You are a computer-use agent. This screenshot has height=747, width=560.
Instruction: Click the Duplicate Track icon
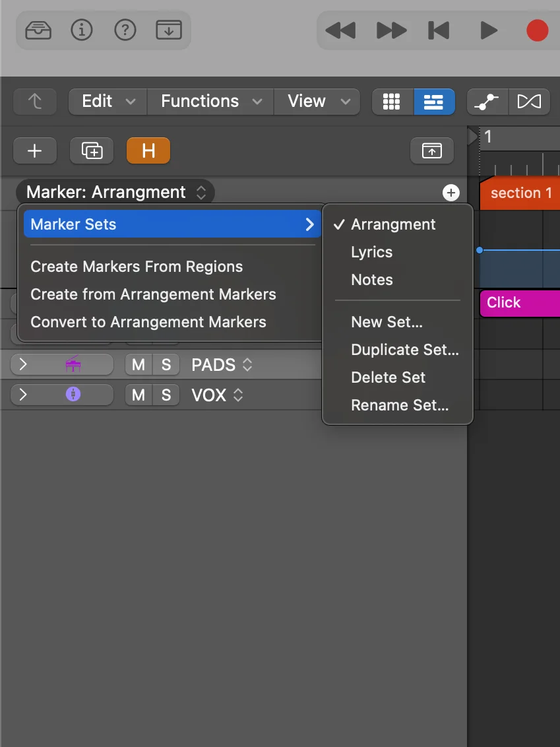point(92,150)
